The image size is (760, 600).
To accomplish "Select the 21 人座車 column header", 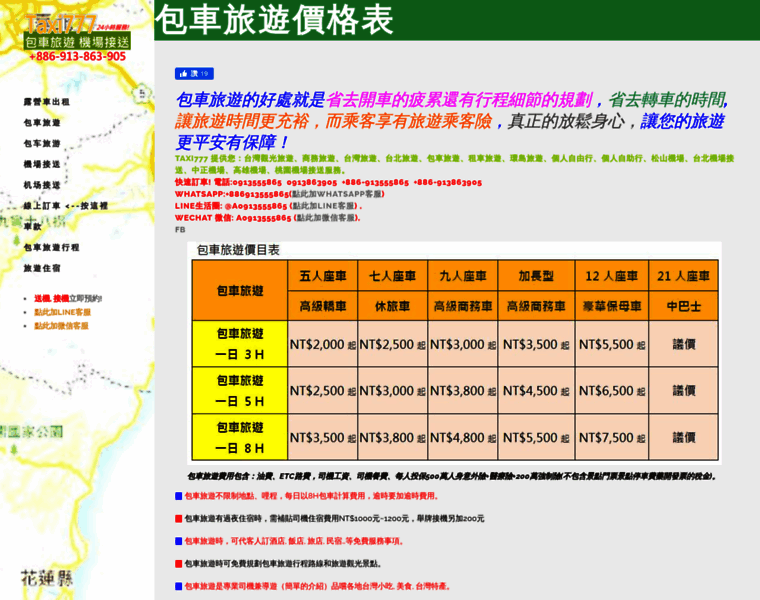I will point(683,276).
